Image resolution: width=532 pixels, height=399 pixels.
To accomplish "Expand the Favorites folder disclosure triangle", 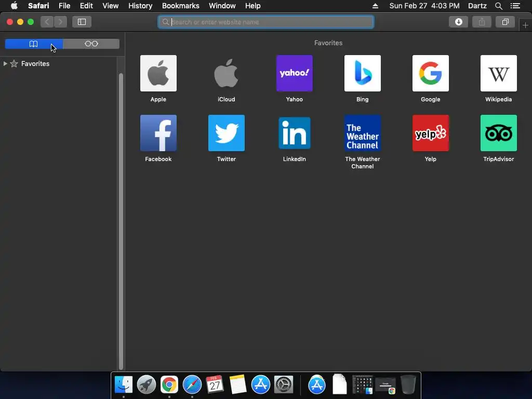I will pyautogui.click(x=5, y=63).
